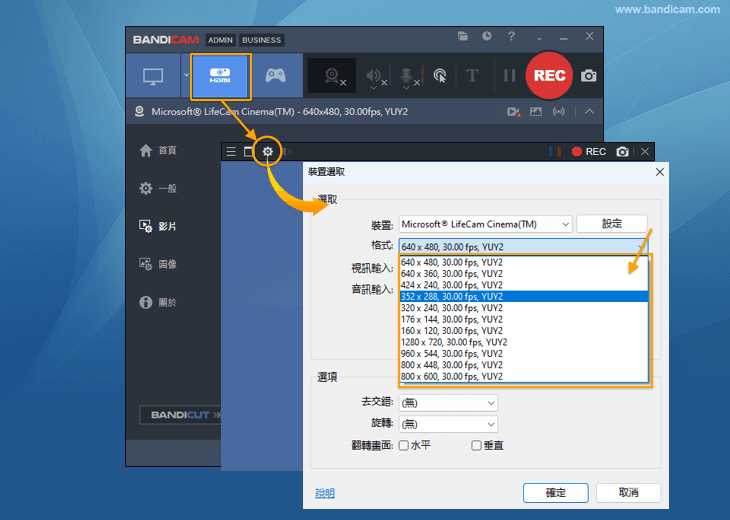Image resolution: width=730 pixels, height=520 pixels.
Task: Click video record icon in device bar
Action: click(514, 112)
